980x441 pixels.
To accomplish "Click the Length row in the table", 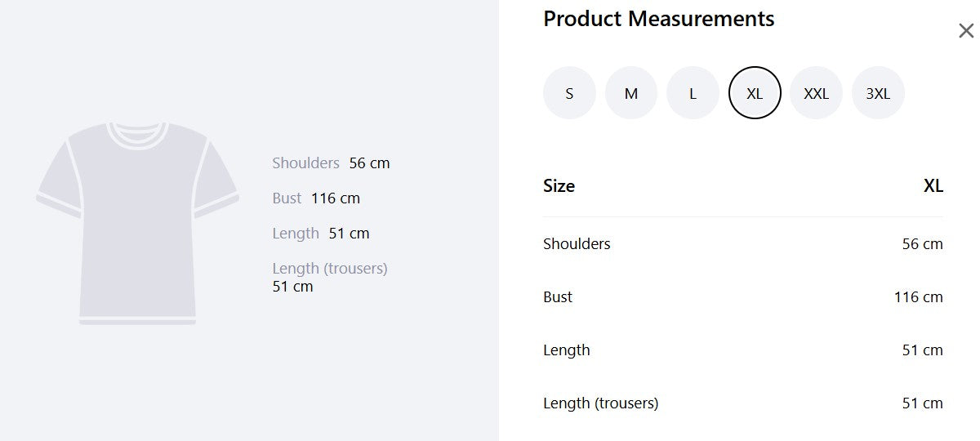I will click(742, 350).
